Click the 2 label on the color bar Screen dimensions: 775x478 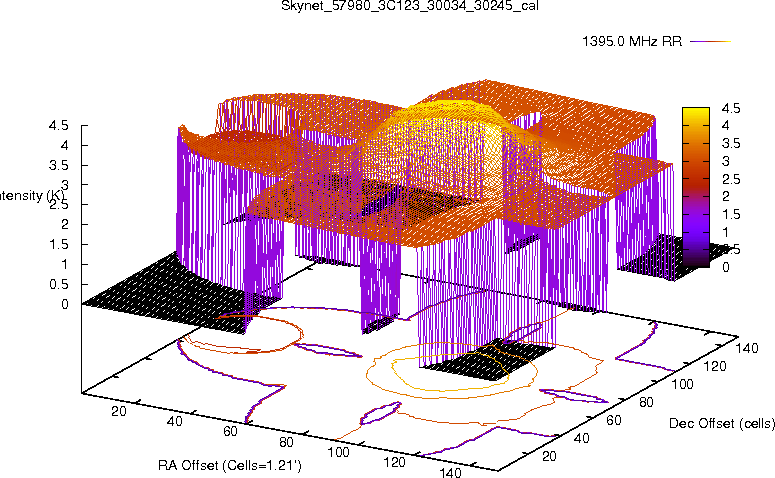click(x=725, y=196)
